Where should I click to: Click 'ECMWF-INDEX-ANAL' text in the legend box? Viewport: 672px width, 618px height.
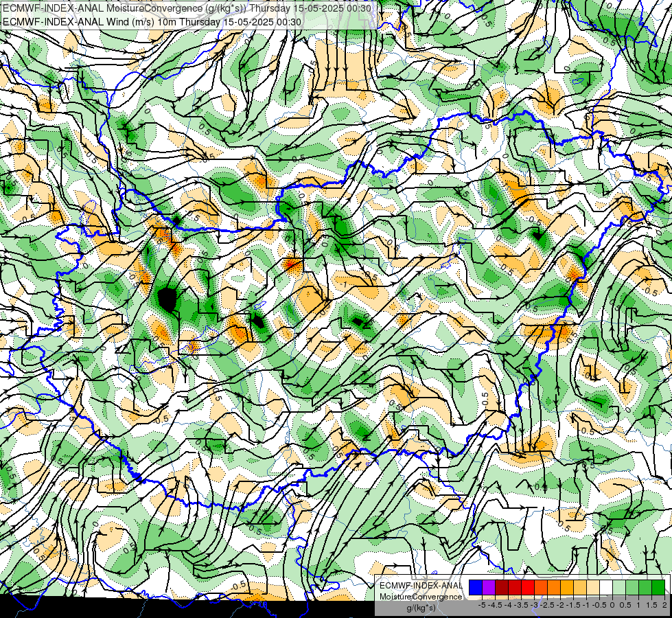(421, 586)
